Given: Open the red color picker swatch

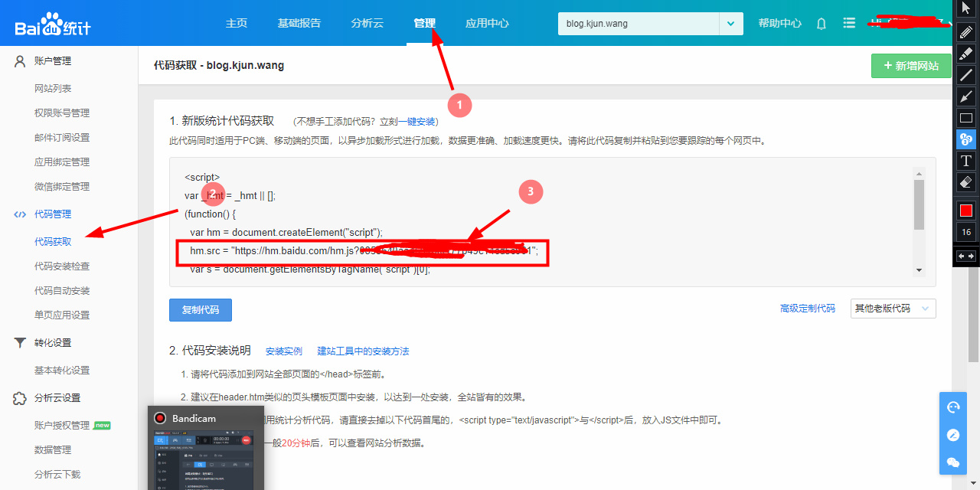Looking at the screenshot, I should tap(966, 210).
